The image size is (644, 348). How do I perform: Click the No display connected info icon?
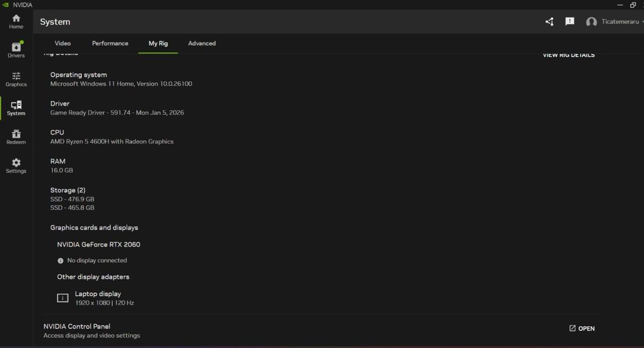click(61, 261)
